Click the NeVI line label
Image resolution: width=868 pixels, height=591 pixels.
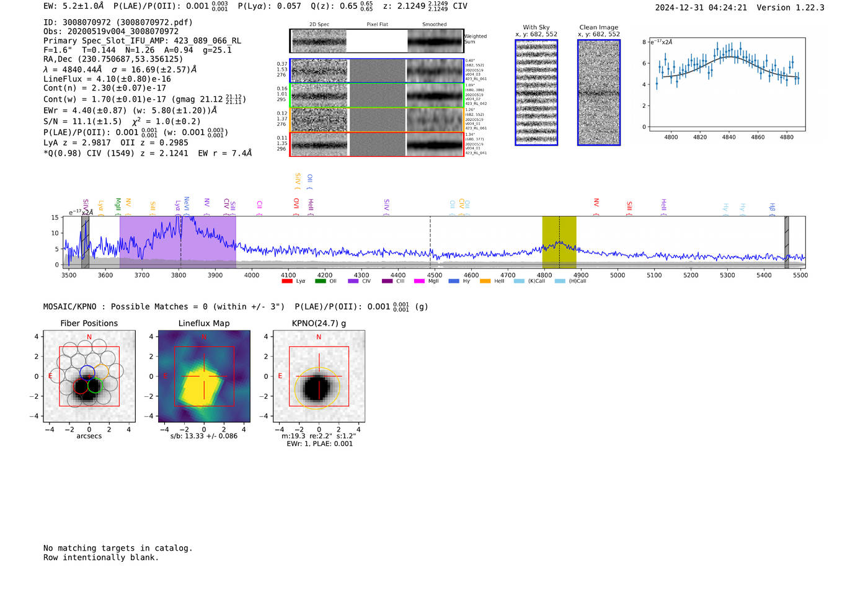[186, 207]
